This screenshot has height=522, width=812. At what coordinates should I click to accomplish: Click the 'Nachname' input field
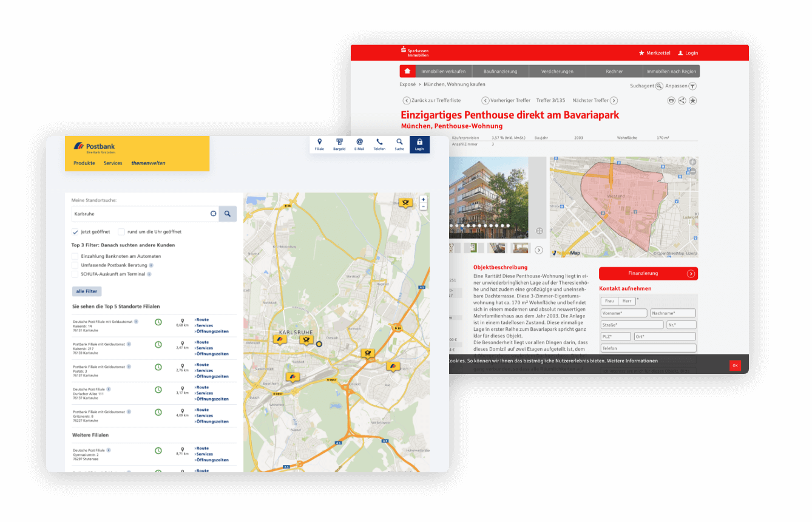tap(673, 313)
